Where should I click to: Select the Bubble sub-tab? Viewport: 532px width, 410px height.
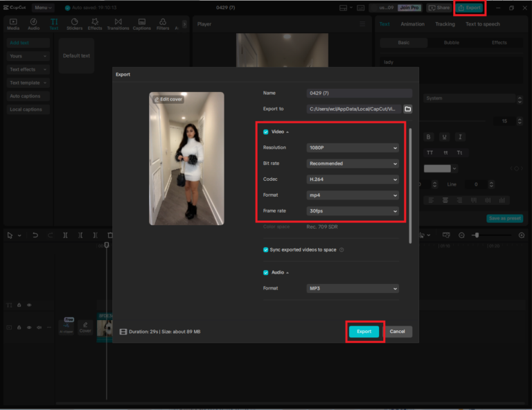tap(451, 43)
